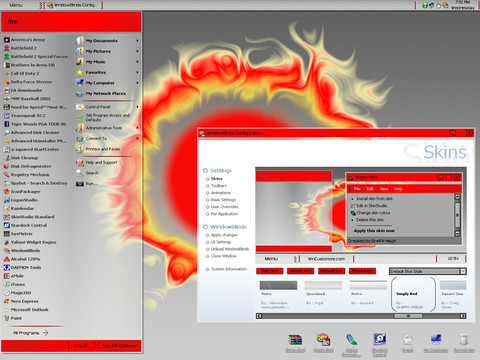Viewport: 480px width, 360px height.
Task: Click the skin list horizontal scrollbar thumb
Action: (x=408, y=316)
